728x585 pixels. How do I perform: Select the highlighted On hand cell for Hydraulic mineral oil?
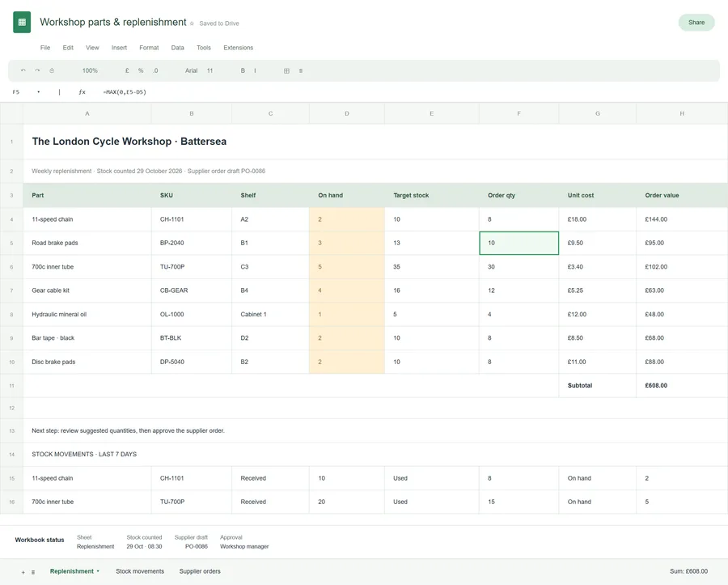click(347, 314)
